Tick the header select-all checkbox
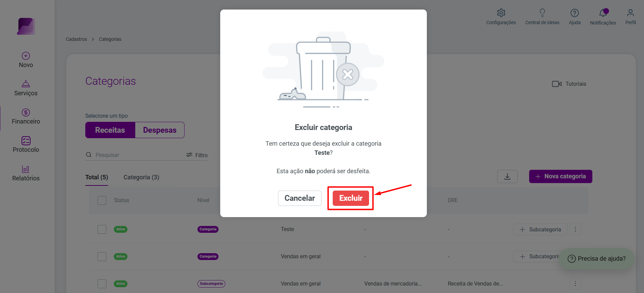This screenshot has width=644, height=293. click(102, 200)
